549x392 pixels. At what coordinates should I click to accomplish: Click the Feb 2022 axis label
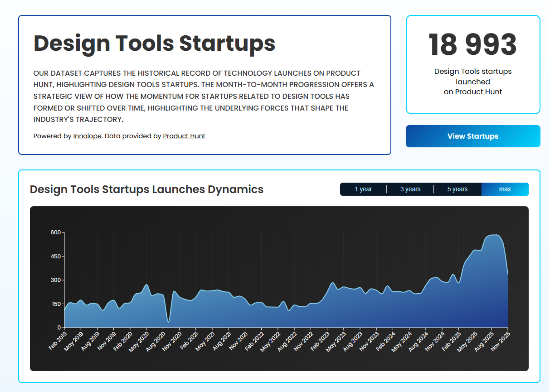tap(254, 341)
